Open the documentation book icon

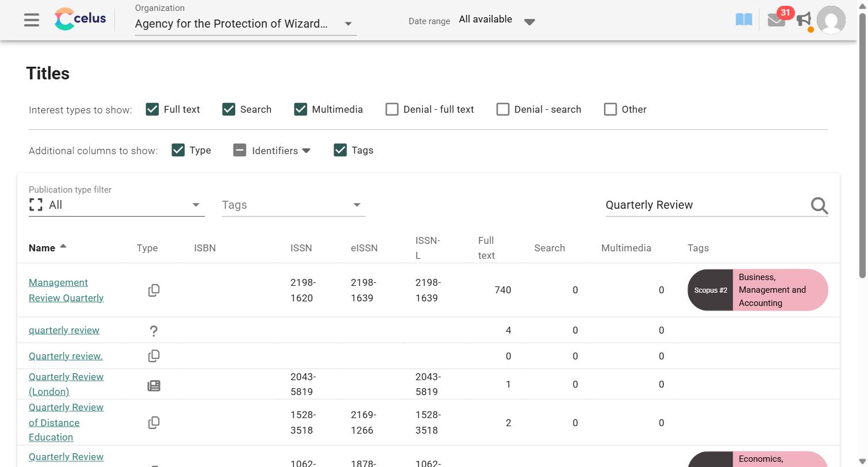click(x=744, y=20)
